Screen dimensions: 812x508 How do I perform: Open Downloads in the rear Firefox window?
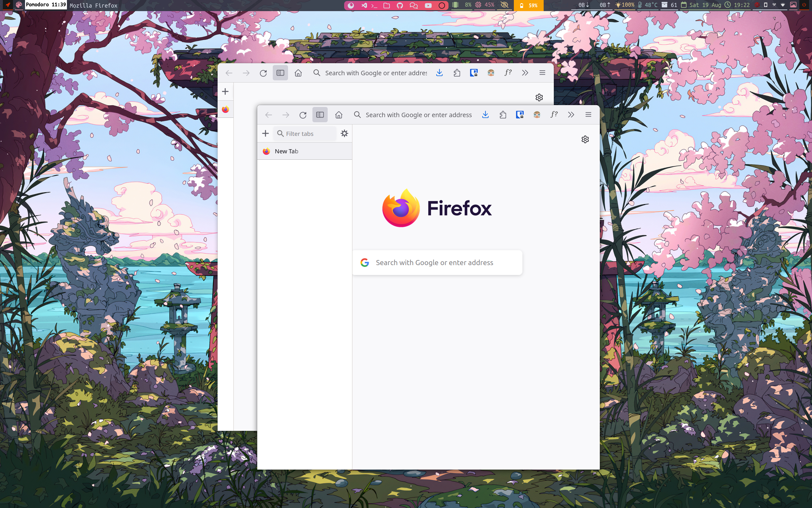pos(439,73)
